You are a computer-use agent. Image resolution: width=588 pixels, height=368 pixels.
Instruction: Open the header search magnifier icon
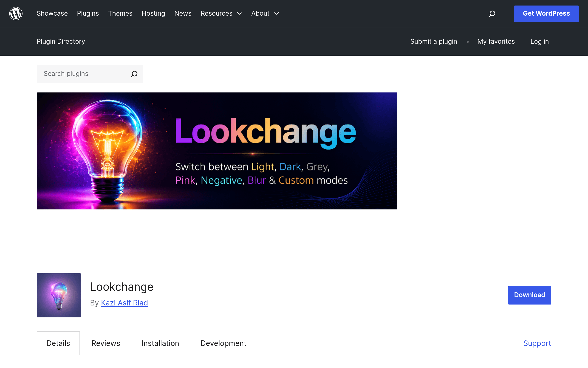click(x=492, y=14)
